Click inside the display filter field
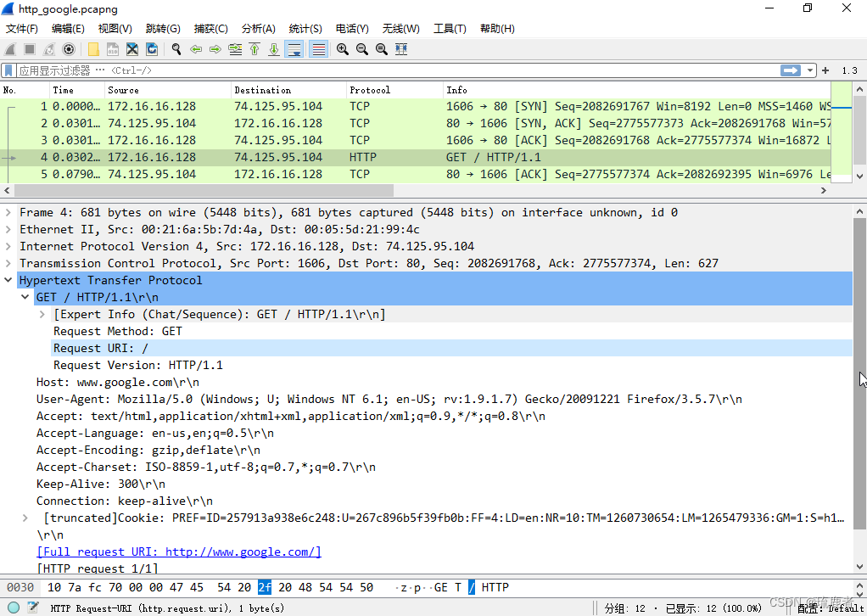Screen dimensions: 867x616 [398, 70]
